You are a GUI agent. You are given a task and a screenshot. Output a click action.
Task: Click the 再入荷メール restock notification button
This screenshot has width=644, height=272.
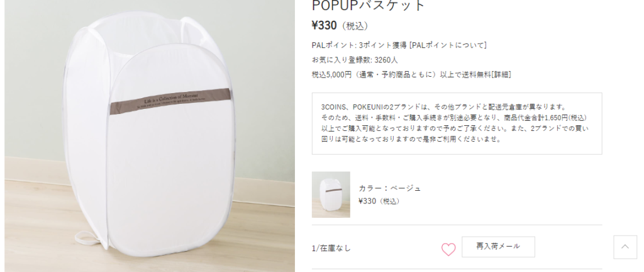[498, 247]
